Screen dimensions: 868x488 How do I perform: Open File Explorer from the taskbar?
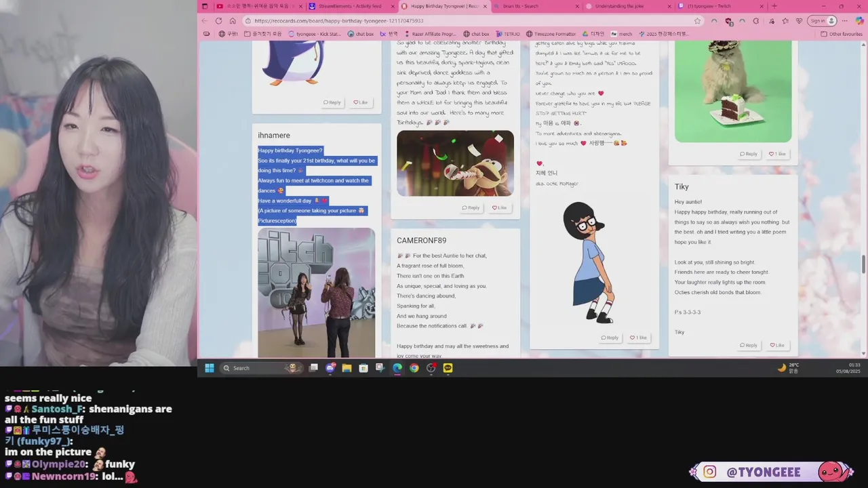point(347,368)
